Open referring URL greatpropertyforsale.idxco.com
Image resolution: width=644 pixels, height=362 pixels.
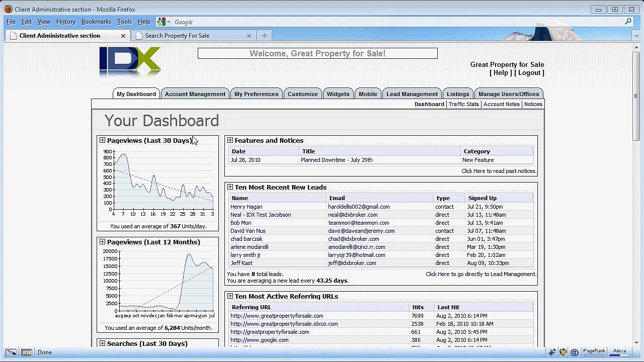point(284,324)
